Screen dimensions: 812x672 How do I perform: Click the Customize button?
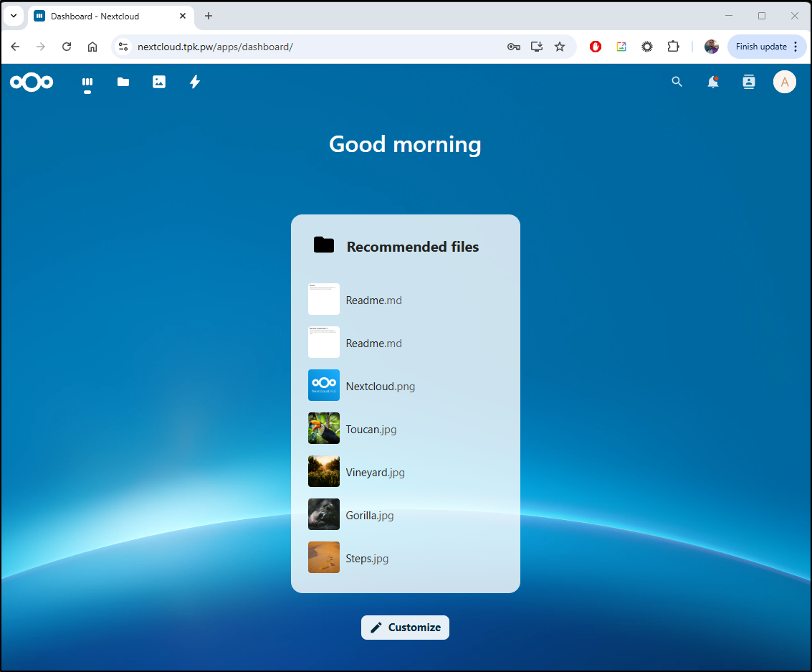point(405,628)
